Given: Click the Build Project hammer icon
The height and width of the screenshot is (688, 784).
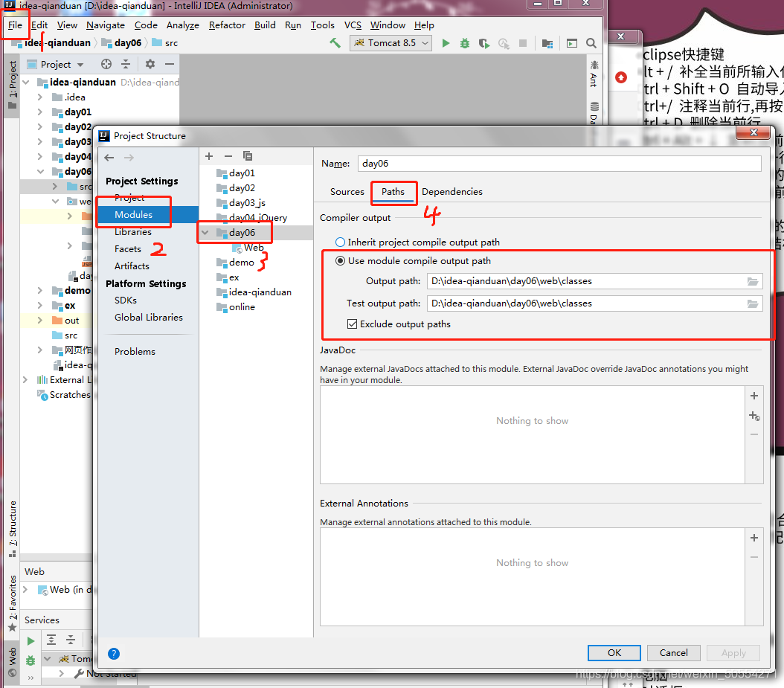Looking at the screenshot, I should click(335, 43).
